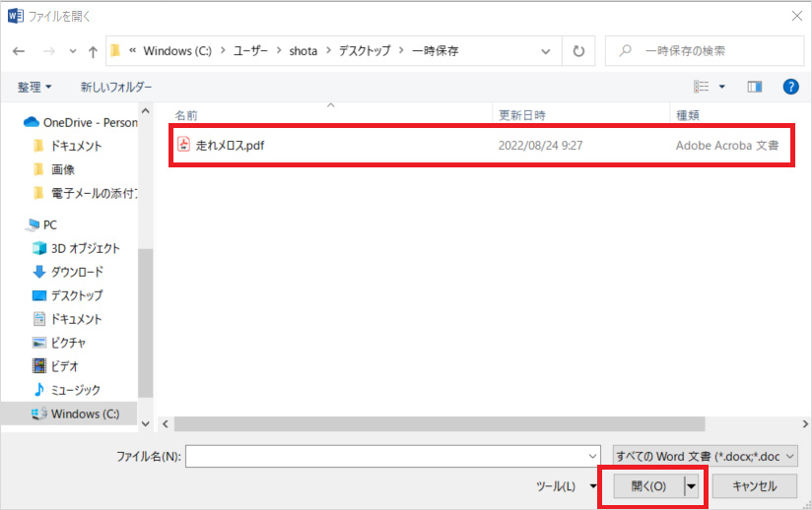
Task: Select Windows (C:) in the breadcrumb path
Action: 177,50
